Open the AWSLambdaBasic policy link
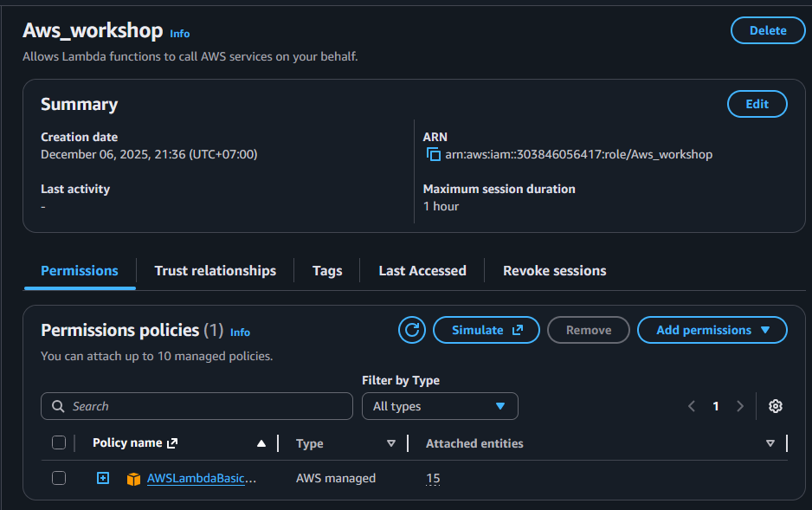 [201, 478]
